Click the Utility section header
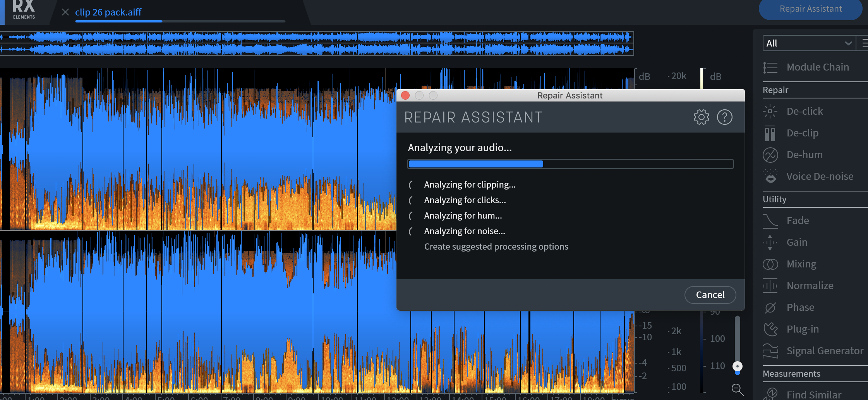The height and width of the screenshot is (400, 868). 774,199
